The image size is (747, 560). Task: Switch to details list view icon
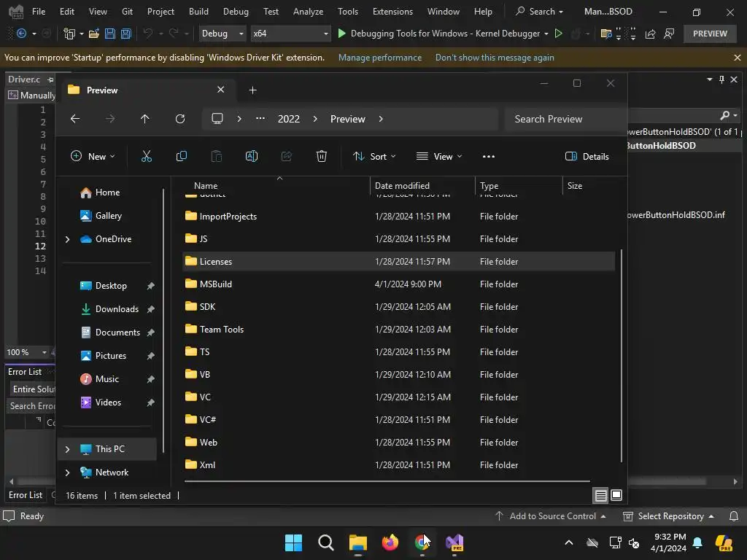(x=601, y=496)
